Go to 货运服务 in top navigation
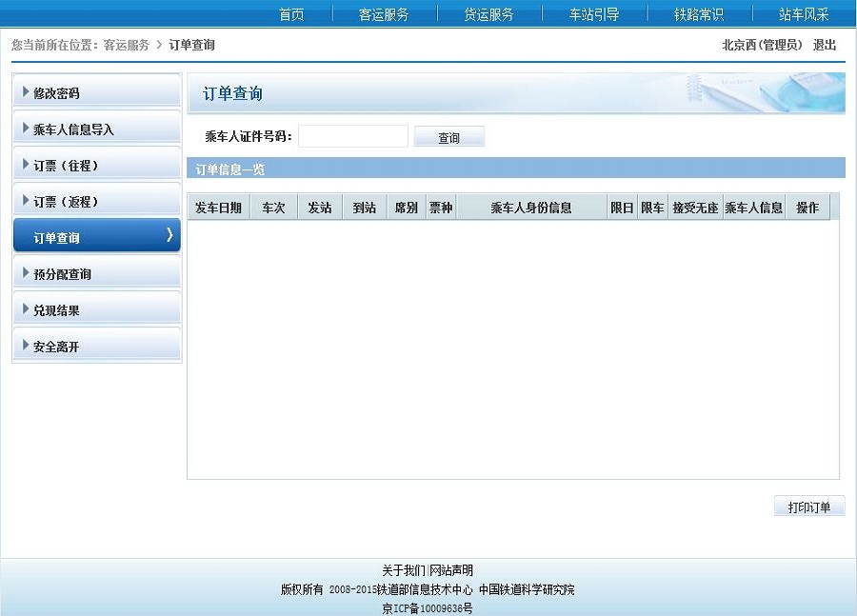The height and width of the screenshot is (616, 857). [488, 14]
